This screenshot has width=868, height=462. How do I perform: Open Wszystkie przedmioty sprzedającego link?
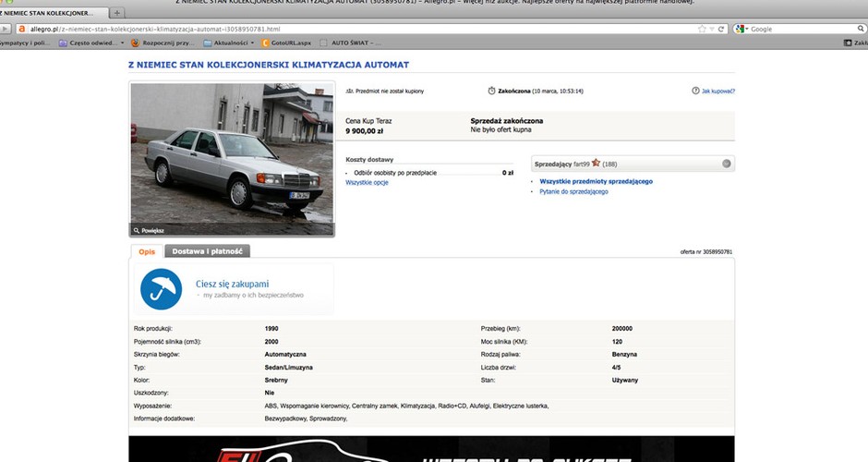(597, 181)
